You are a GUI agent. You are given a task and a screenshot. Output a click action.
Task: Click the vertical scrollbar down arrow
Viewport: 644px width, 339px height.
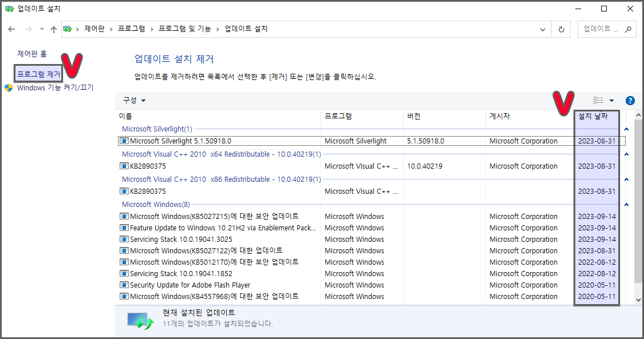[x=638, y=300]
